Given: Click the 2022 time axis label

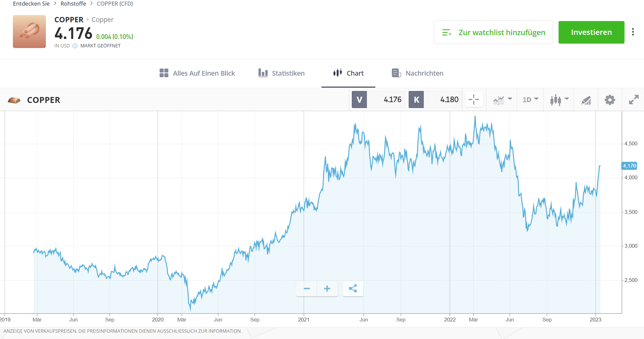Looking at the screenshot, I should click(450, 320).
